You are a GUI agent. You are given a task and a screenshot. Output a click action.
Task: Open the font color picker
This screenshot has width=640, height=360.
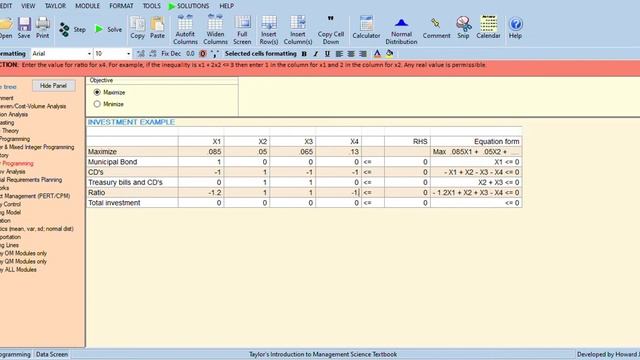(377, 54)
